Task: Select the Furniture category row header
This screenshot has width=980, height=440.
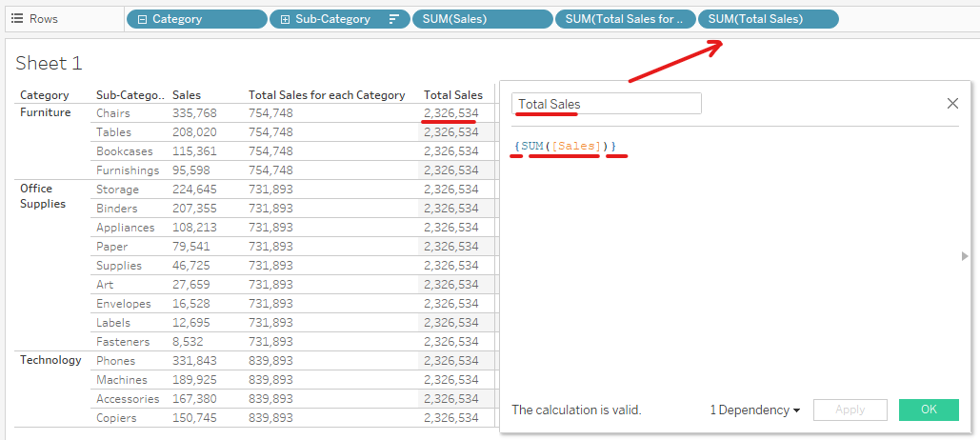Action: [46, 112]
